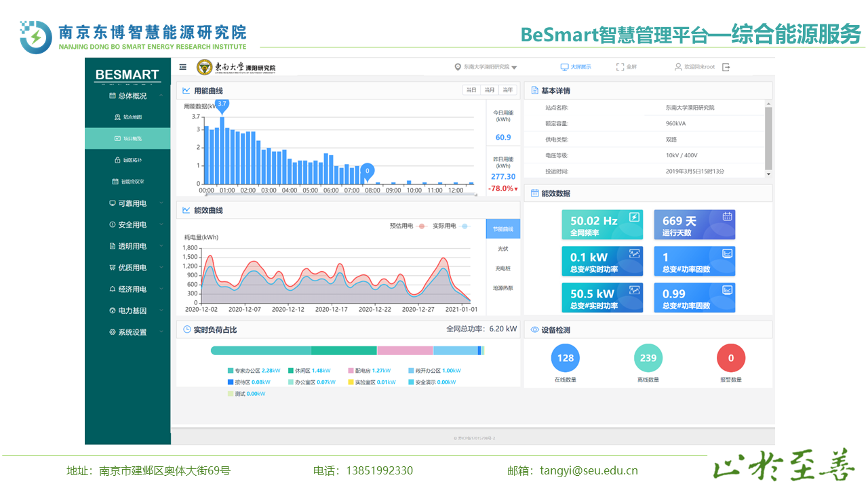Click the 0.99 总变#功率因数 card
The image size is (868, 488).
(694, 298)
